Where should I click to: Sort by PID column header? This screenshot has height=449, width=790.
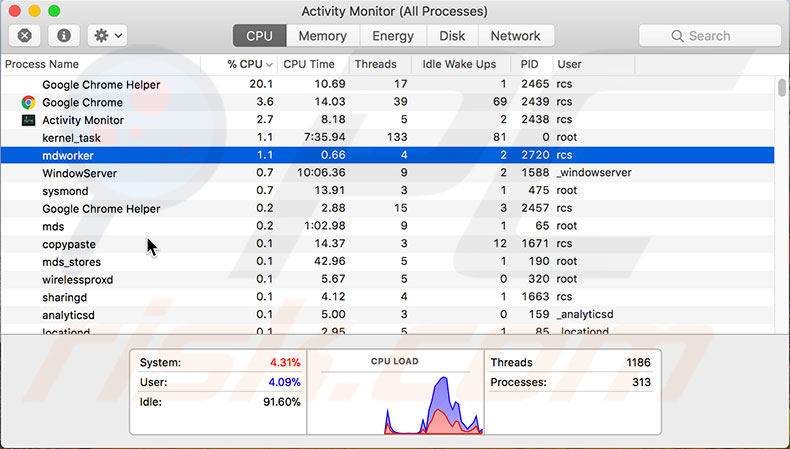[x=532, y=64]
